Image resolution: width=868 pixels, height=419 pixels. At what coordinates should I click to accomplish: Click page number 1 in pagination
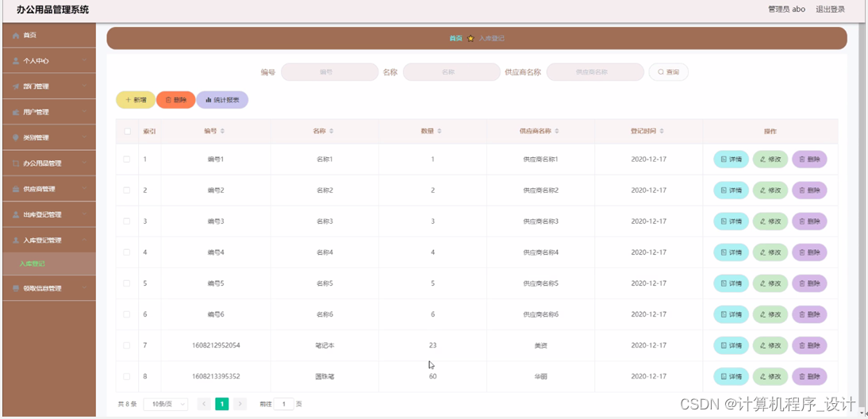click(x=222, y=404)
